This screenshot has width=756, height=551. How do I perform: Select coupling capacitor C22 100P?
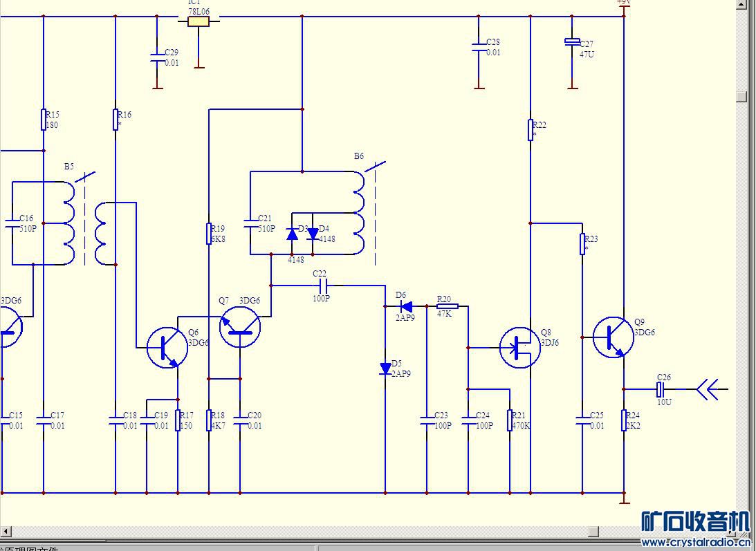323,286
